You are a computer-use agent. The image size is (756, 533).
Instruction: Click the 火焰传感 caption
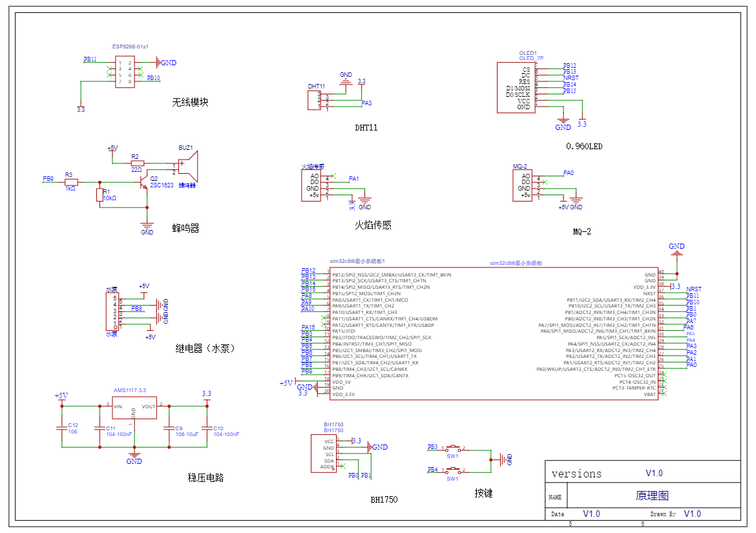(x=373, y=225)
